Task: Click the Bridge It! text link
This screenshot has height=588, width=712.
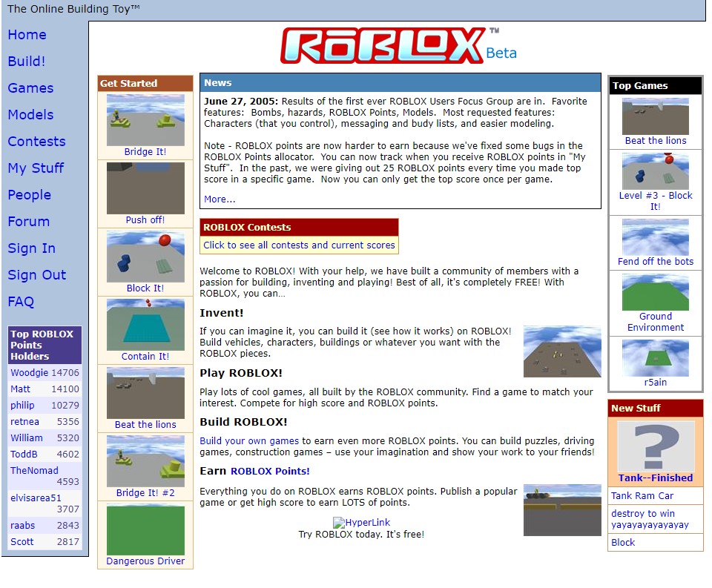Action: click(145, 152)
